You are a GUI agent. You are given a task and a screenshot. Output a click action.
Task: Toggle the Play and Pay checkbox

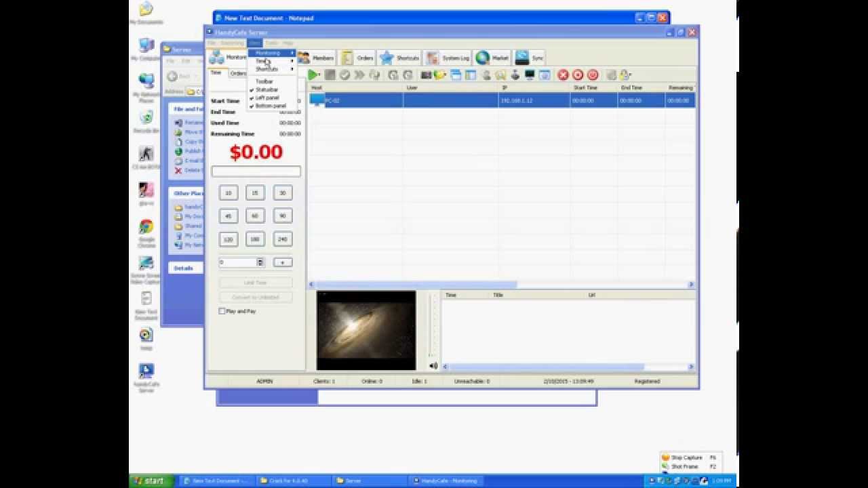tap(222, 311)
